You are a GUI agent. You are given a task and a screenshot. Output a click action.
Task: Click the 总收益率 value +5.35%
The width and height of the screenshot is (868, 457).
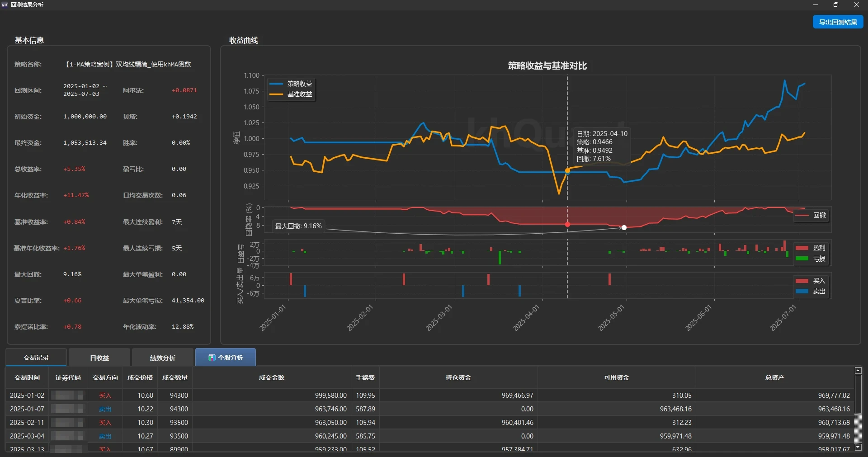[74, 169]
